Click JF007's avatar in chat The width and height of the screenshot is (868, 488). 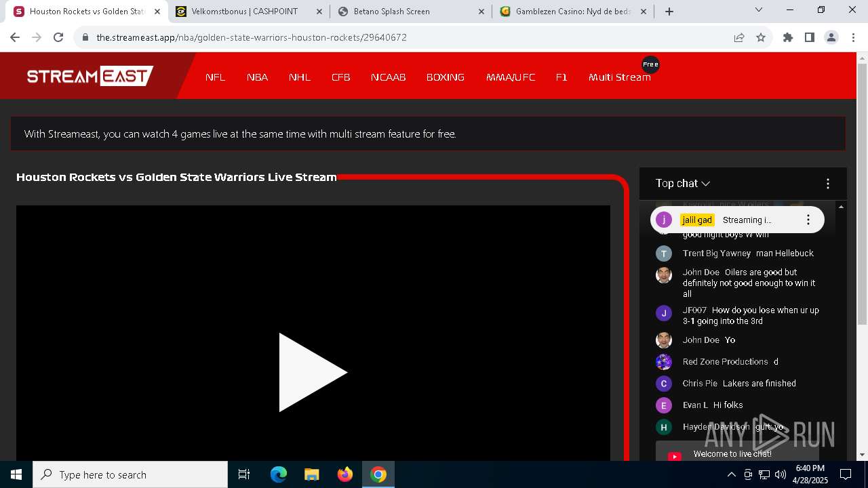coord(664,313)
